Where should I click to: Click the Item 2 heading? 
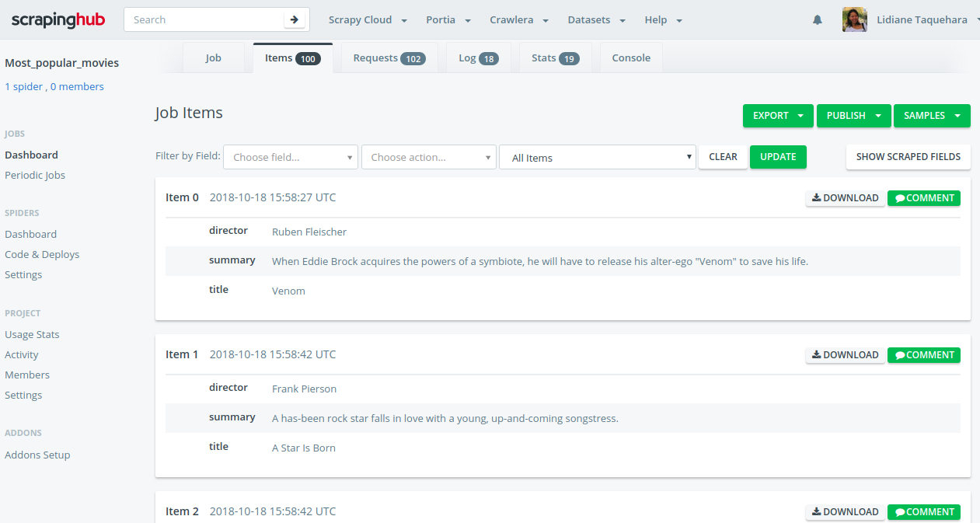pyautogui.click(x=182, y=511)
